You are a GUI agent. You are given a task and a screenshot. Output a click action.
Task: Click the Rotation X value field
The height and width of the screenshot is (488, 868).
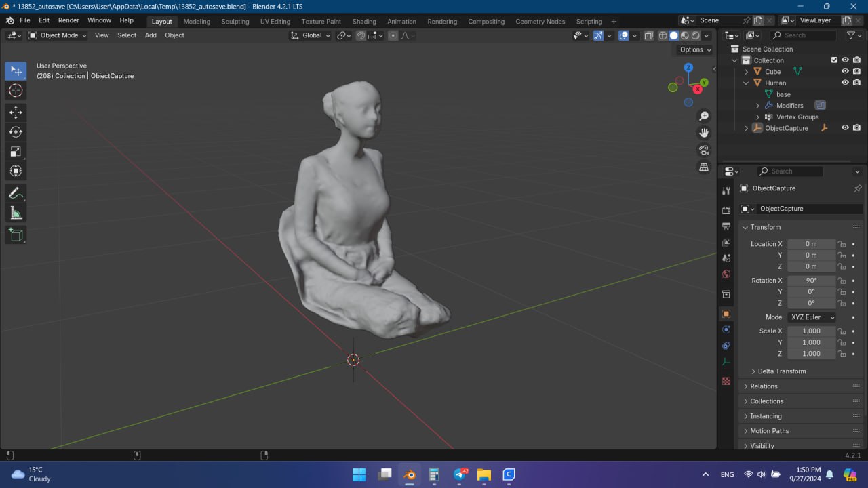pyautogui.click(x=811, y=281)
